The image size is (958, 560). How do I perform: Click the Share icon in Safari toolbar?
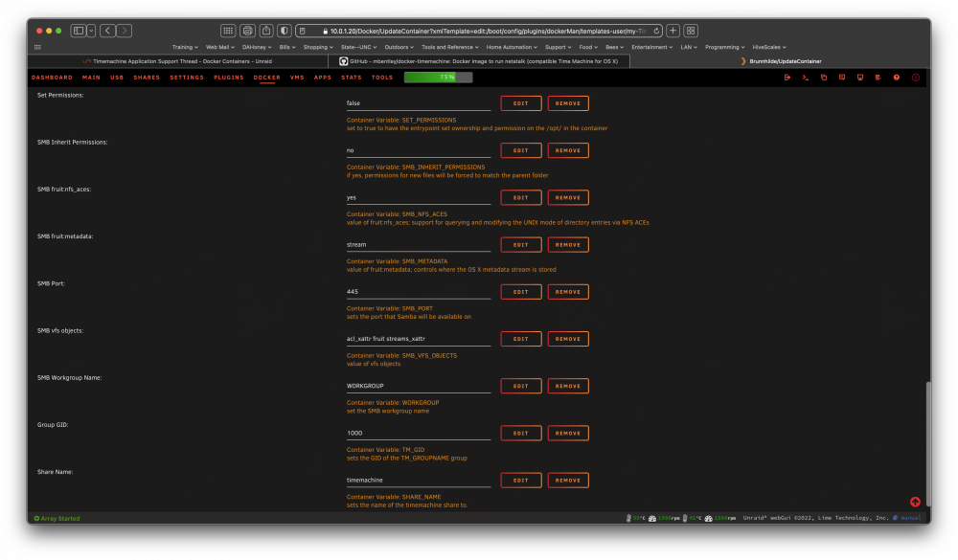266,31
